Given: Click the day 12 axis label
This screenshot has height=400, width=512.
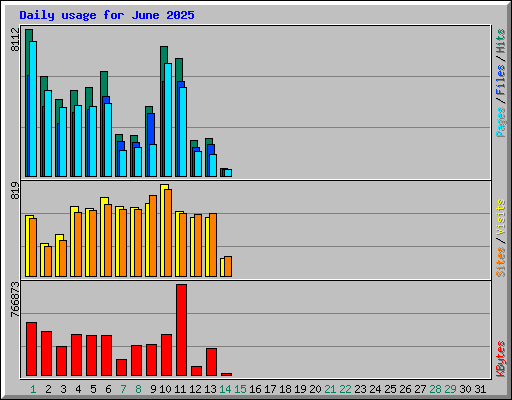Looking at the screenshot, I should 195,389.
